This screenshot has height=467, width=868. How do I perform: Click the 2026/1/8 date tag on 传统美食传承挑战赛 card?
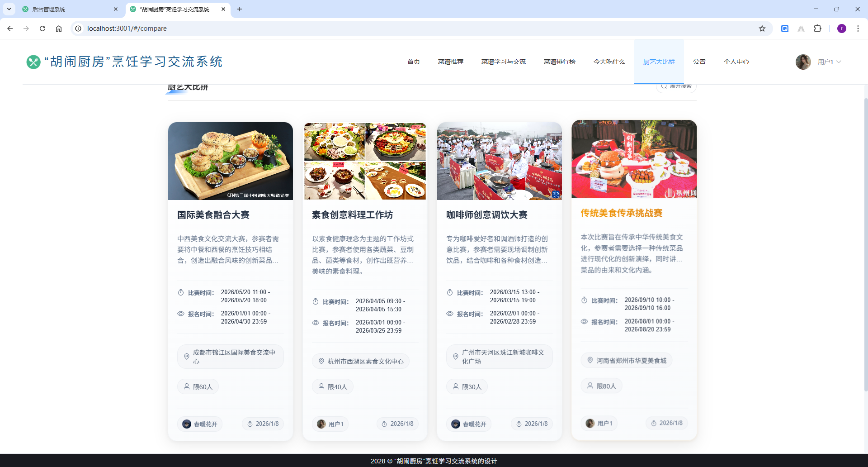tap(666, 423)
